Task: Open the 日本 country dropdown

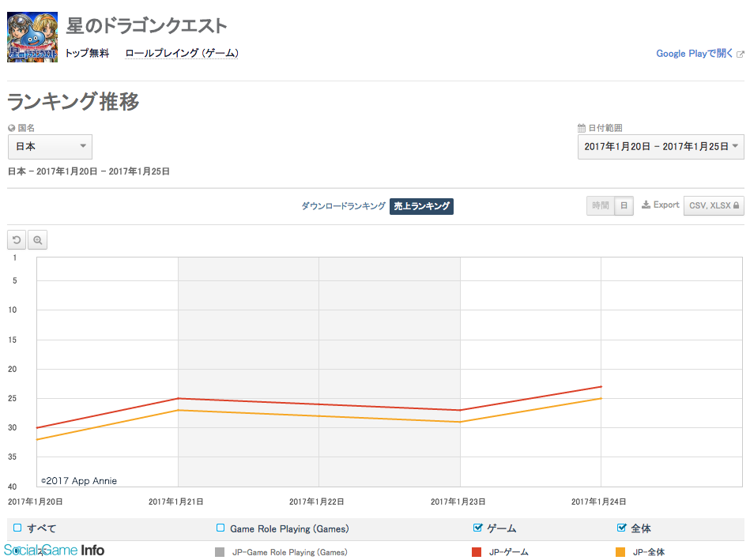Action: pos(51,147)
